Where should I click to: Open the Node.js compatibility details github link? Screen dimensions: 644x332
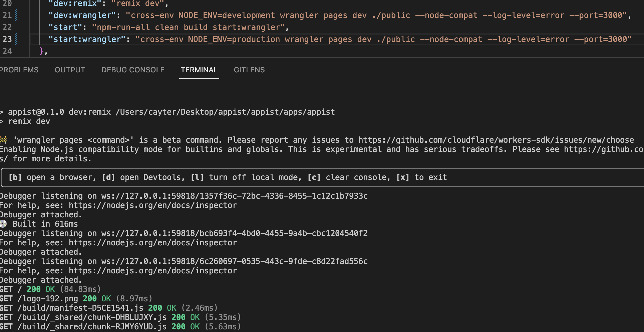tap(601, 149)
